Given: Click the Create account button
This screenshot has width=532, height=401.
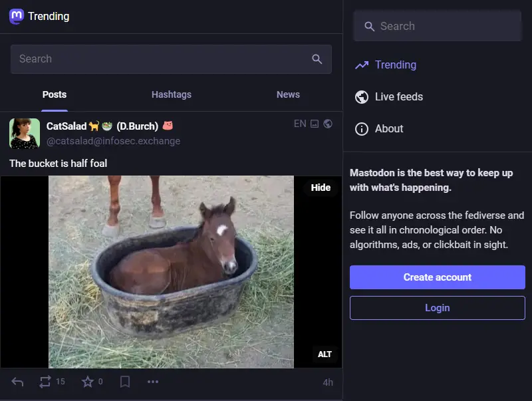Looking at the screenshot, I should (x=438, y=277).
